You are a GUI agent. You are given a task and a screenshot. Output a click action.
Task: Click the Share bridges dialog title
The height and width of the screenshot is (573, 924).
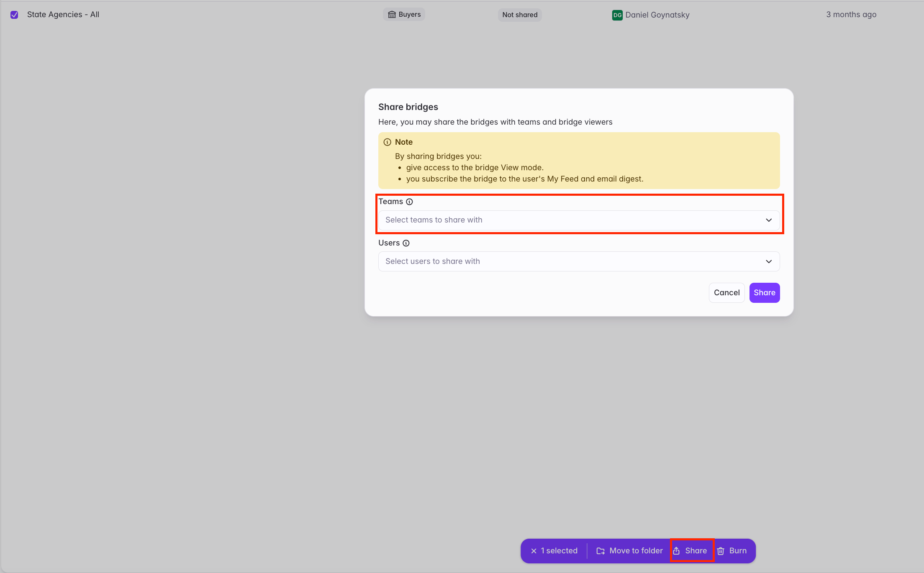point(408,107)
